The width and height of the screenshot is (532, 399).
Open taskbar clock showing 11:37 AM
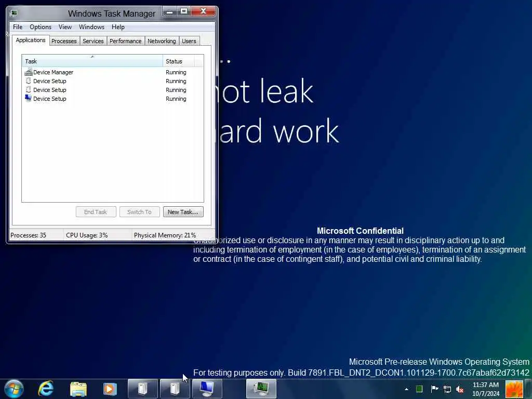click(x=486, y=389)
